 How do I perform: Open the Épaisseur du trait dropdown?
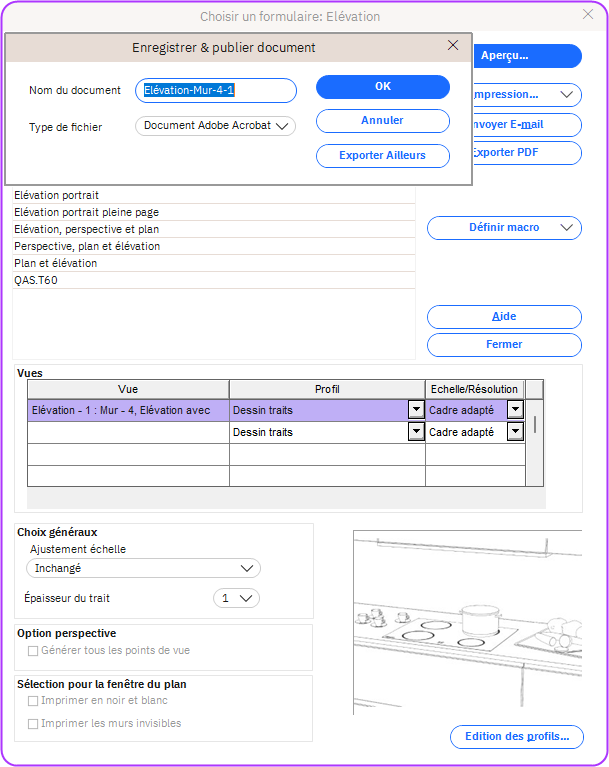pyautogui.click(x=237, y=598)
